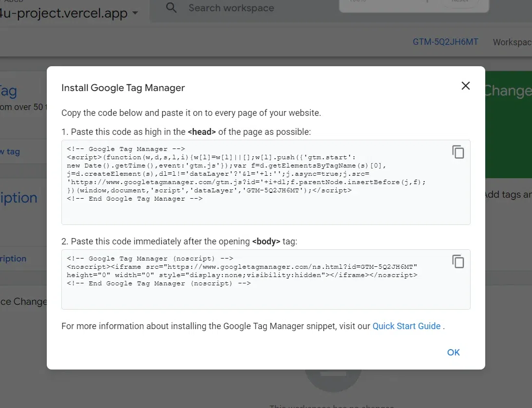Screen dimensions: 532x408
Task: Click the dropdown arrow beside the container name
Action: pos(135,13)
